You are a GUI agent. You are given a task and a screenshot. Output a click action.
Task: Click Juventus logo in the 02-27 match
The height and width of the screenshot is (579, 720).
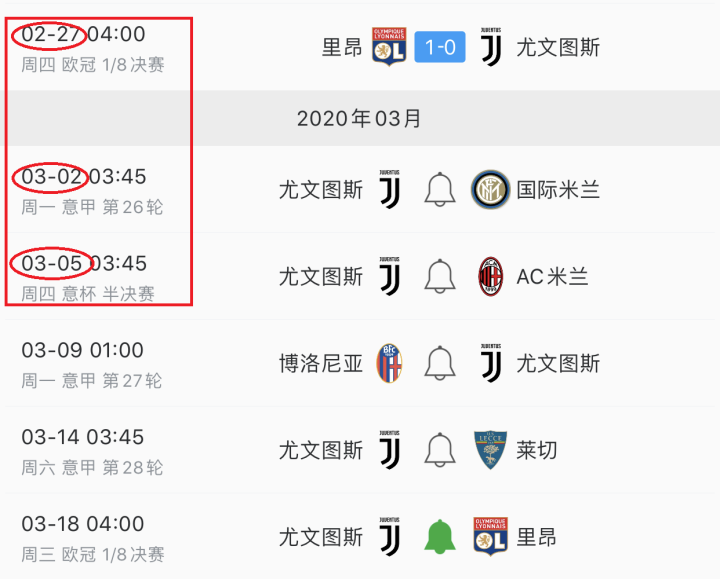pos(490,47)
